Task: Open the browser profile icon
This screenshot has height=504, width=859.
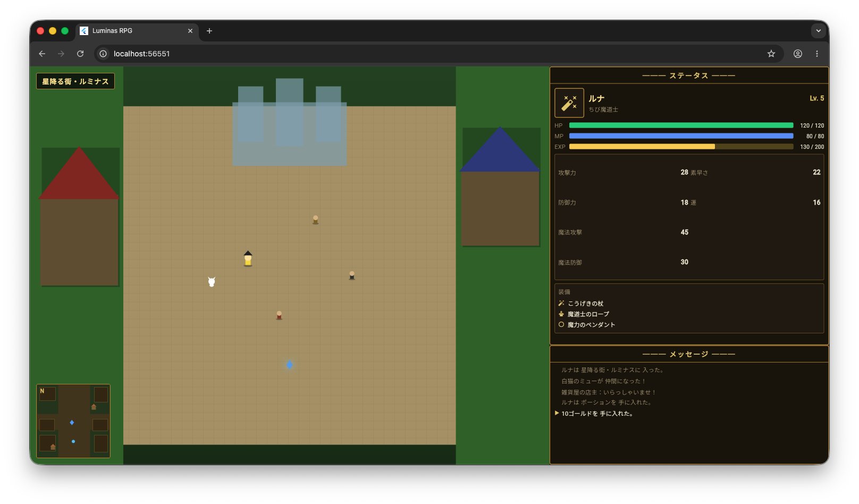Action: coord(798,54)
